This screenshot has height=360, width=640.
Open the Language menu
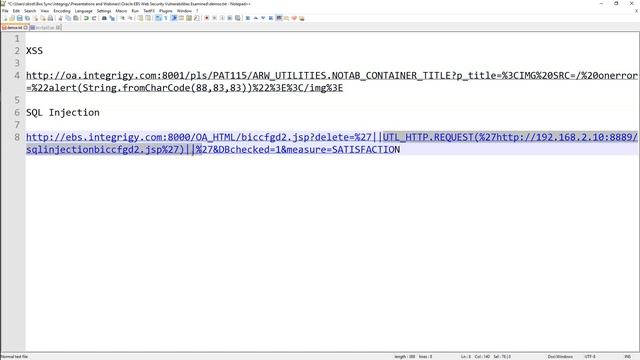pyautogui.click(x=84, y=11)
